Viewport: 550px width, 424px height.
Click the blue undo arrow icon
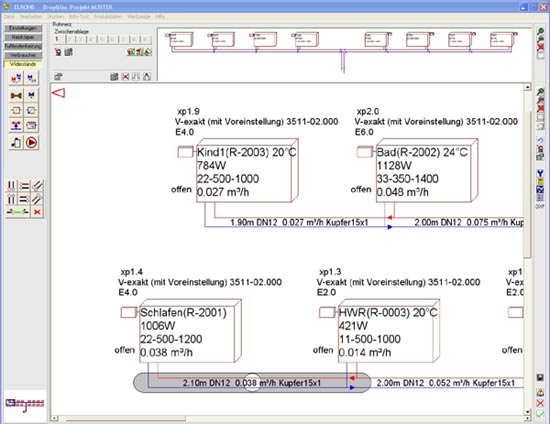pos(540,141)
